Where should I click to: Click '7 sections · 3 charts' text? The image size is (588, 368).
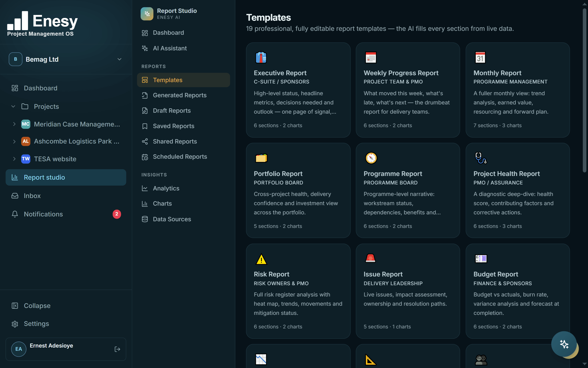(x=497, y=125)
